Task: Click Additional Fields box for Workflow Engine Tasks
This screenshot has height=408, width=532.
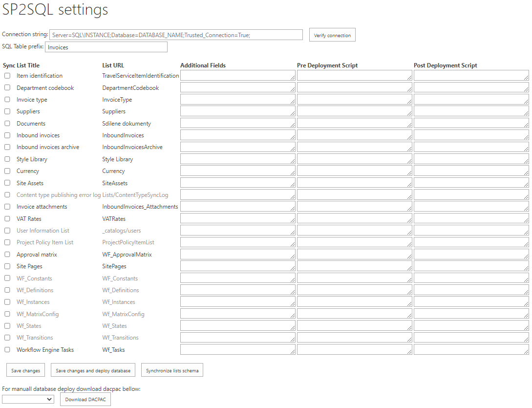Action: pyautogui.click(x=238, y=350)
